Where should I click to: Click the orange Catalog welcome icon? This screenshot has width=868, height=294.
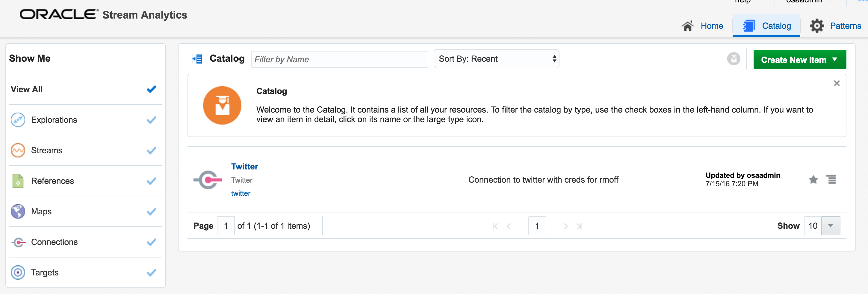(222, 105)
